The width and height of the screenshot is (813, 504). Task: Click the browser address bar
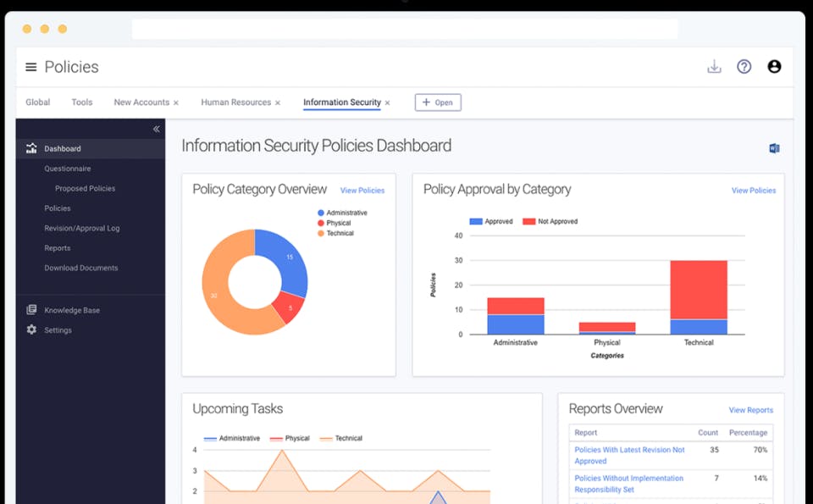coord(405,29)
